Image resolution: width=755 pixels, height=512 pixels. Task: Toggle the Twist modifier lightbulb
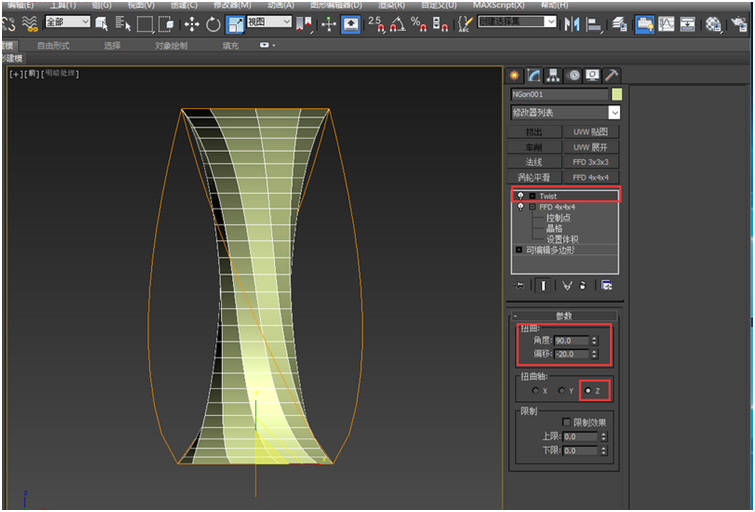[520, 196]
